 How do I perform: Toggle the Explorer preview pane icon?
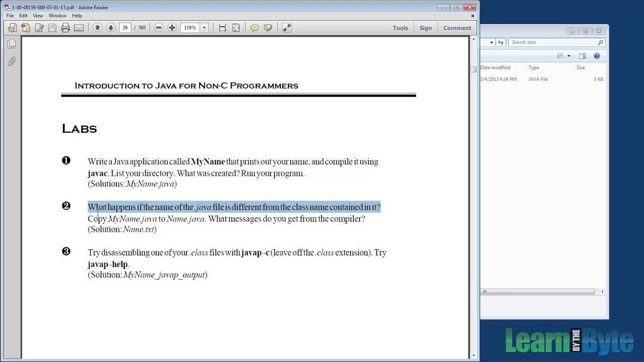pos(582,56)
